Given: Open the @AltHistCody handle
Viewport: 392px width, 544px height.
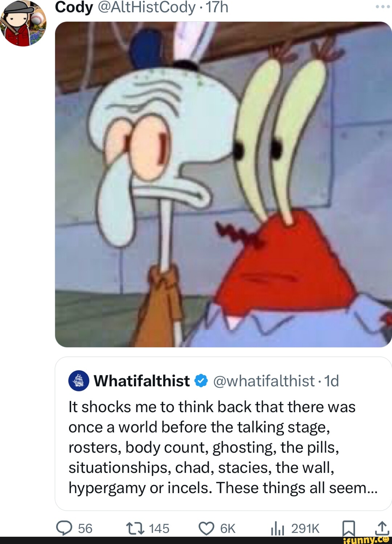Looking at the screenshot, I should [x=147, y=7].
